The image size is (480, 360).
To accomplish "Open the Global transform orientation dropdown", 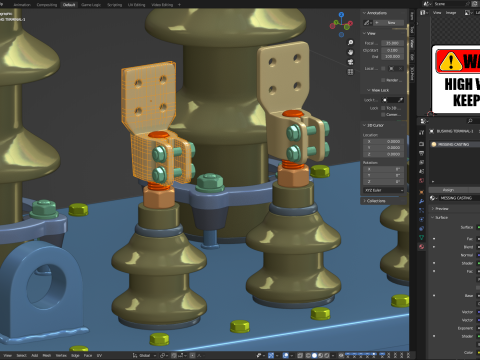I will click(x=145, y=355).
